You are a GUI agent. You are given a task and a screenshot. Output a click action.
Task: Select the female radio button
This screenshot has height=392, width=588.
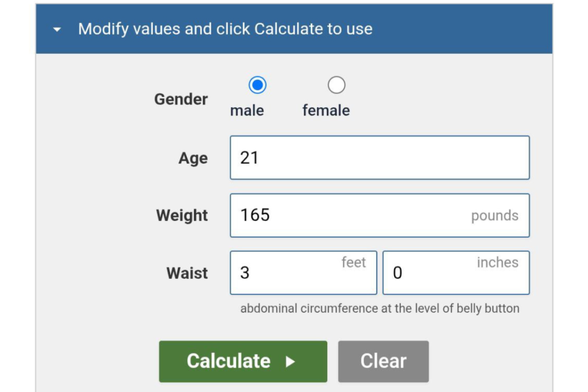coord(336,84)
